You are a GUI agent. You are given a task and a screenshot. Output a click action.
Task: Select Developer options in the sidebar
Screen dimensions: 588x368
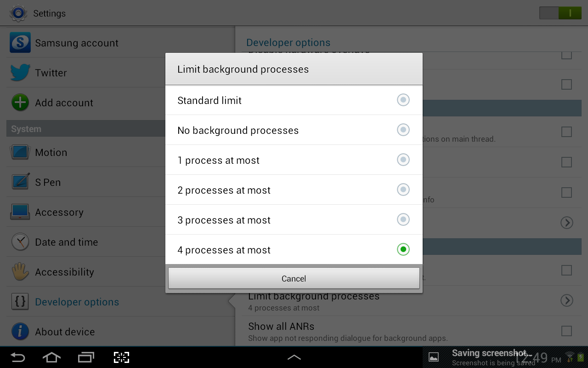77,302
